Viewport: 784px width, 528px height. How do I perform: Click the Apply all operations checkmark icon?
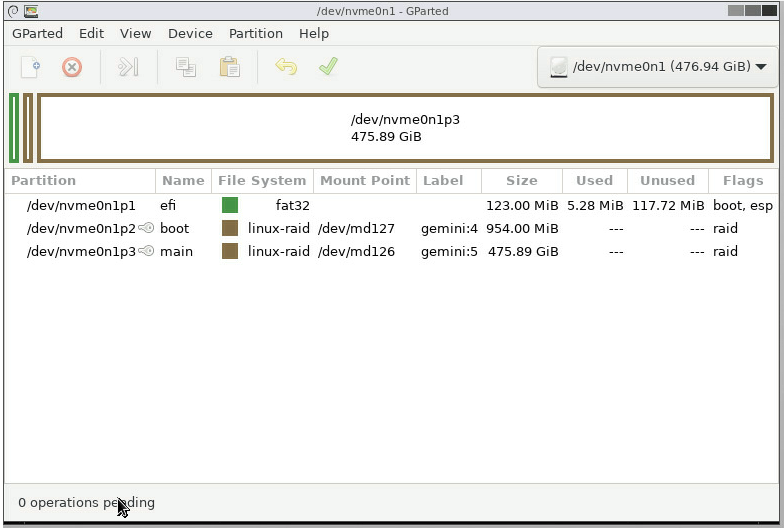point(328,66)
